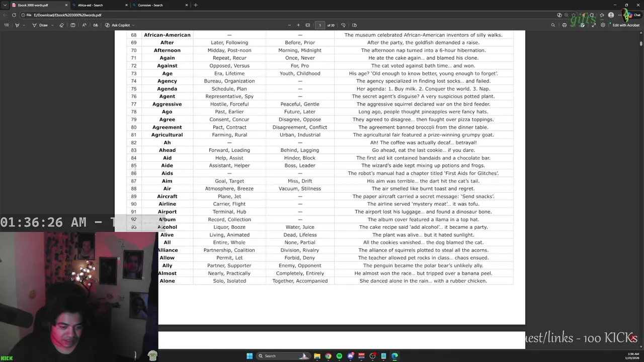644x362 pixels.
Task: Open Find in PDF search icon
Action: point(553,25)
